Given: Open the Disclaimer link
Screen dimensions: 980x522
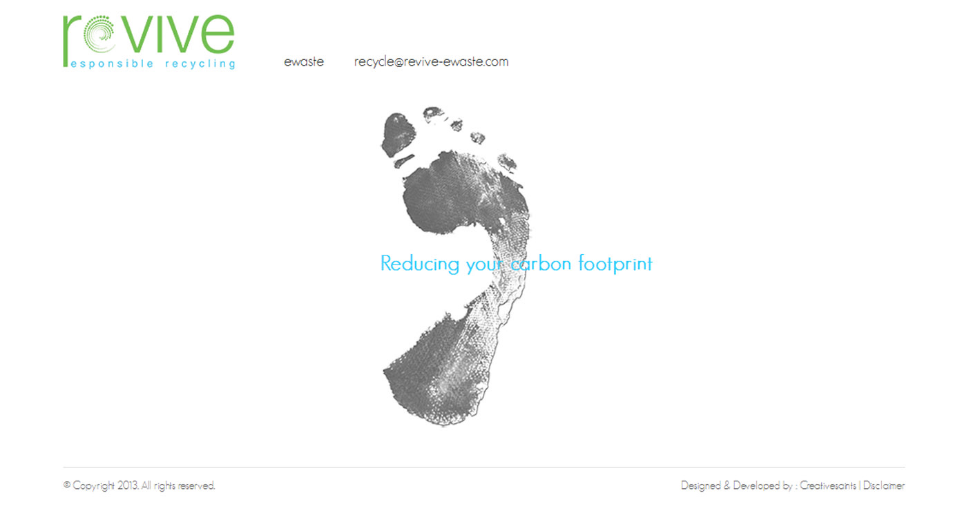Looking at the screenshot, I should click(884, 485).
